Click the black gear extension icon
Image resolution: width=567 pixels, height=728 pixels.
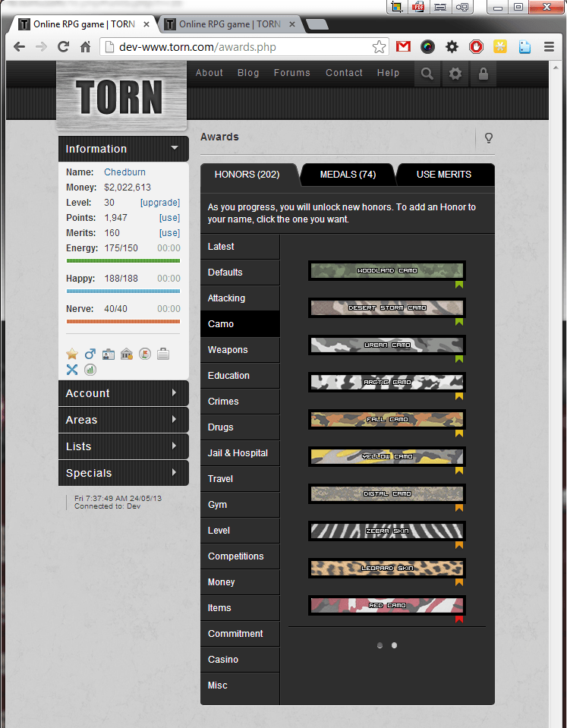click(x=452, y=46)
